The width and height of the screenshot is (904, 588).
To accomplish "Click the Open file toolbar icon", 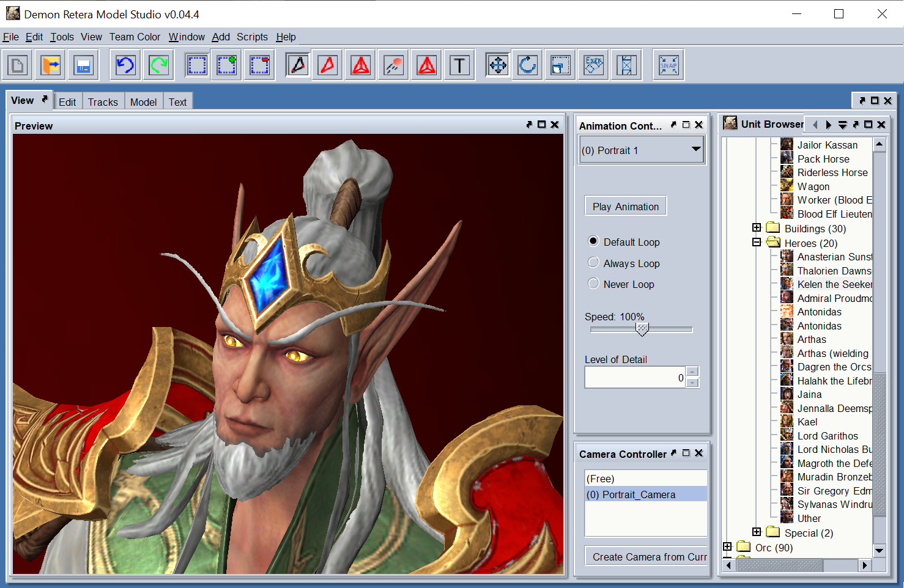I will (x=51, y=65).
